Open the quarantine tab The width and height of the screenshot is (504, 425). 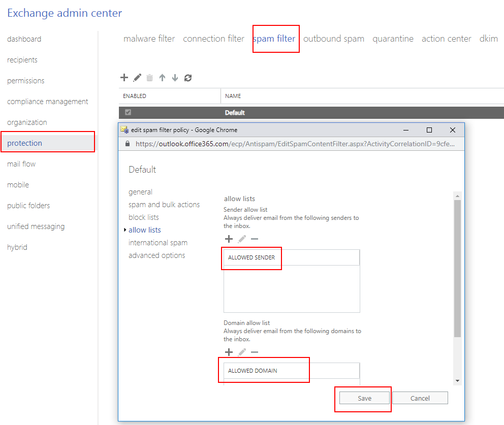point(393,39)
